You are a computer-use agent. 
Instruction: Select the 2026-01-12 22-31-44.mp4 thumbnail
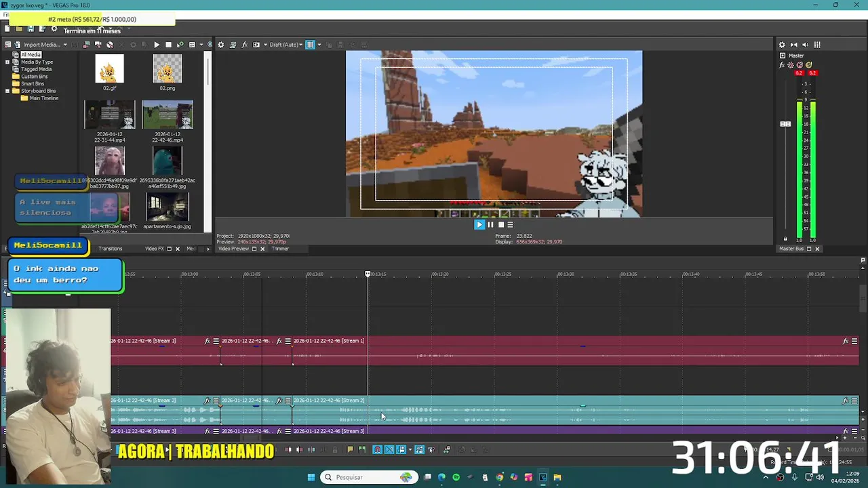pos(110,115)
